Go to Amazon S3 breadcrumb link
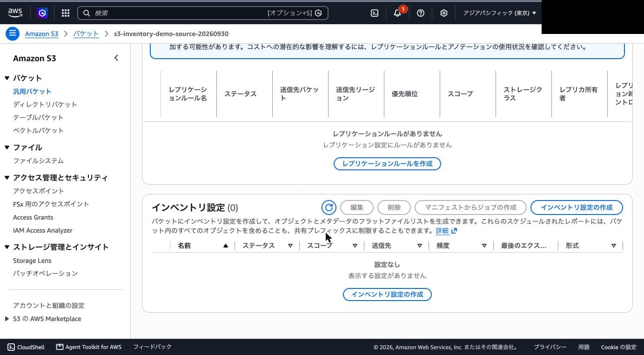Image resolution: width=644 pixels, height=355 pixels. [41, 34]
